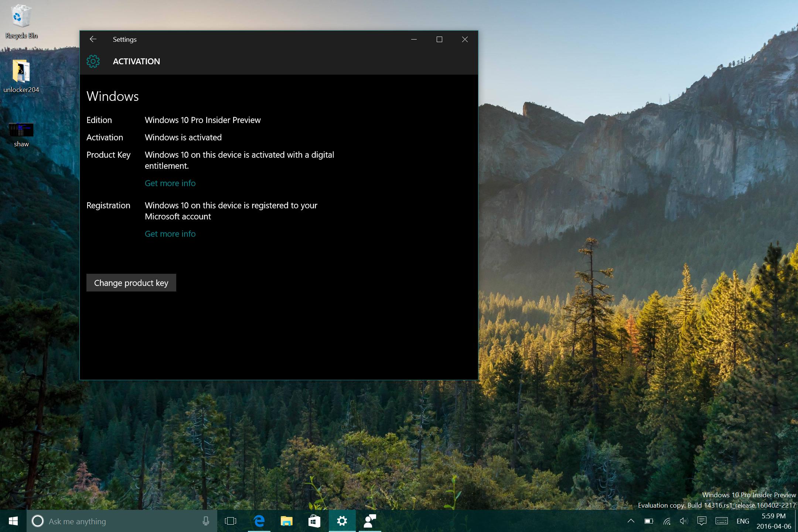Open File Explorer from the taskbar

point(286,521)
